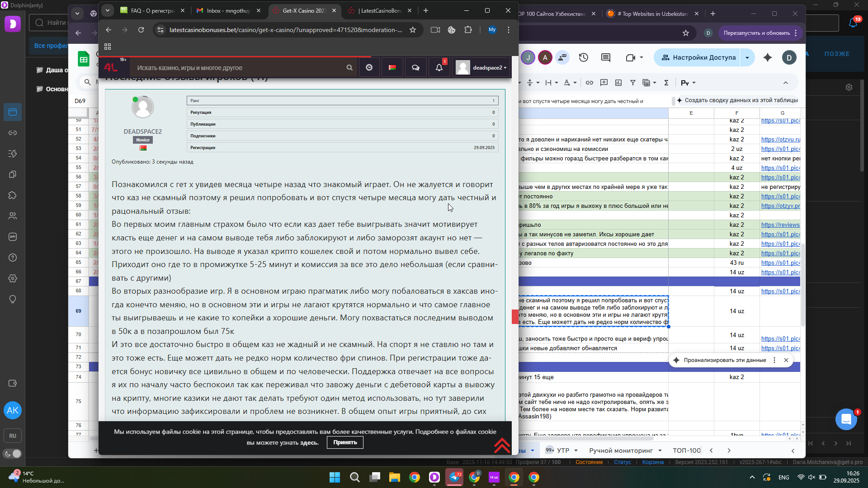This screenshot has height=488, width=868.
Task: Open the API icon in Dolphin sidebar
Action: [x=13, y=237]
